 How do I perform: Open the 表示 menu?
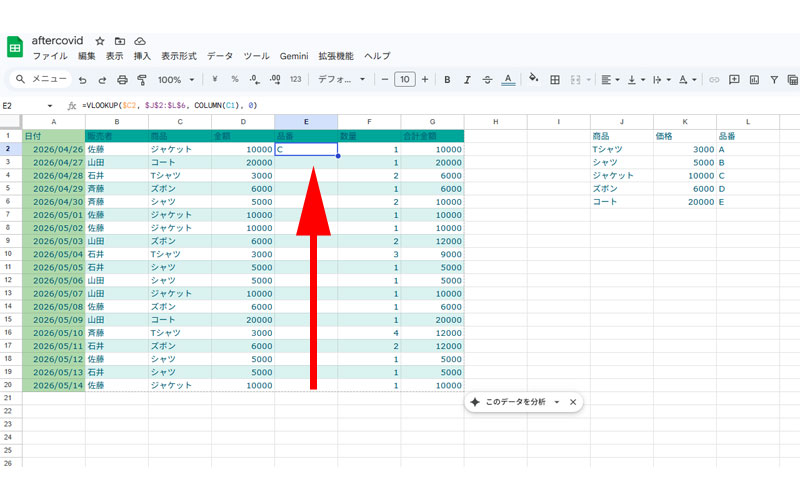tap(114, 56)
